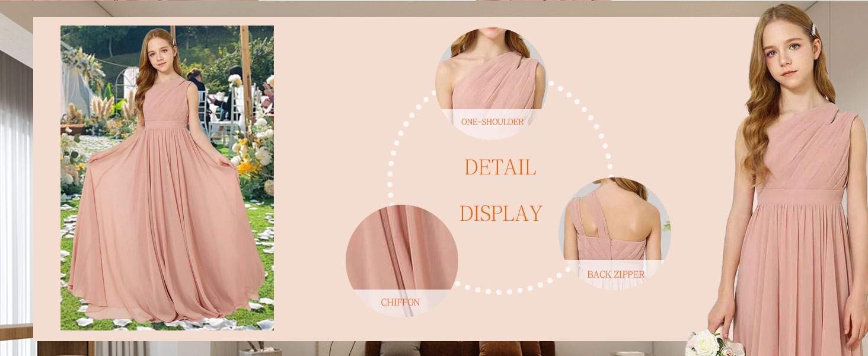868x356 pixels.
Task: Open the chiffon fabric circular close-up
Action: click(402, 260)
